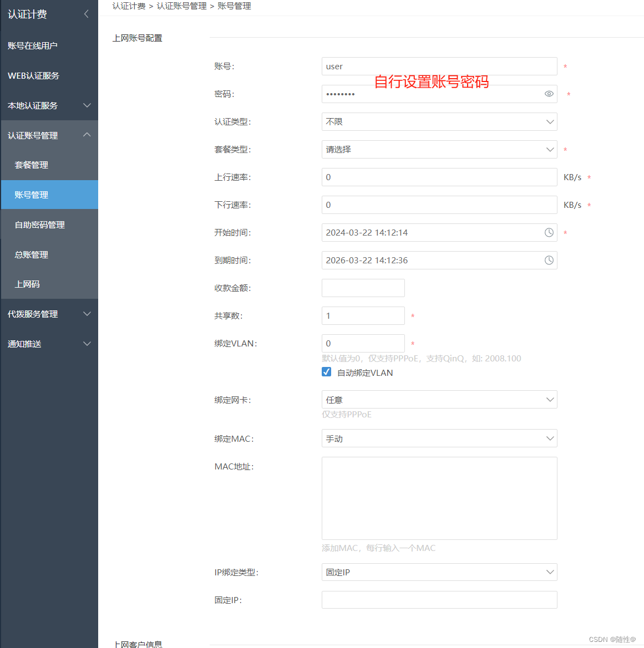Viewport: 644px width, 648px height.
Task: Click the 账号管理 breadcrumb item
Action: pyautogui.click(x=235, y=6)
